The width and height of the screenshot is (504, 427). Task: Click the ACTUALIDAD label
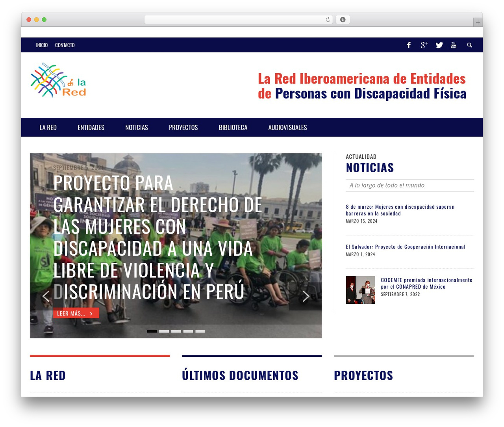click(x=361, y=157)
